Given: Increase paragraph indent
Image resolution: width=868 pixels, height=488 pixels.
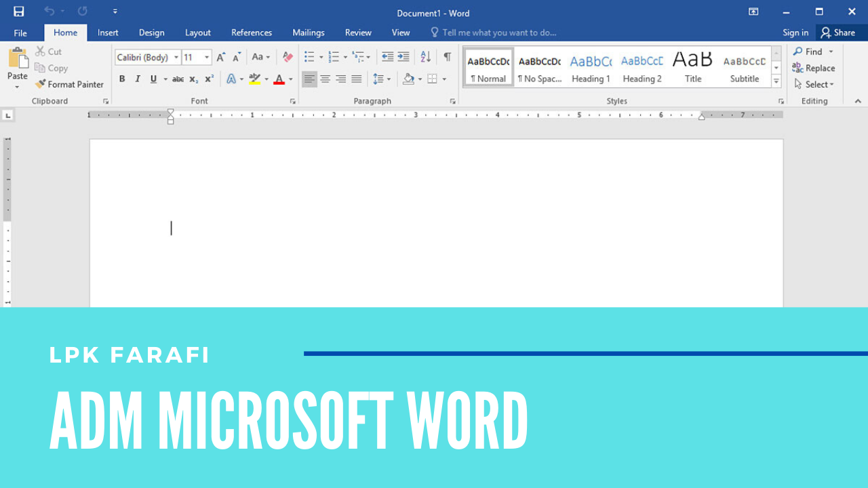Looking at the screenshot, I should (403, 58).
